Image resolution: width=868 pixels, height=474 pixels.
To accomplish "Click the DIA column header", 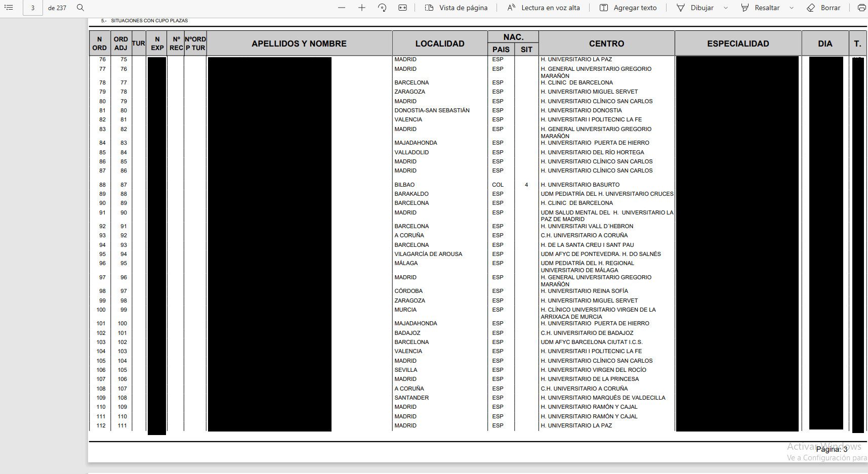I will click(825, 44).
